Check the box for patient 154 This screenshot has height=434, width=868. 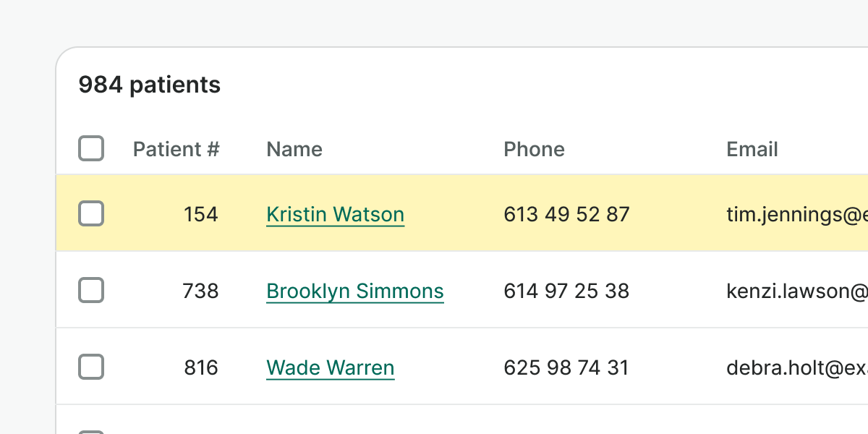(91, 214)
